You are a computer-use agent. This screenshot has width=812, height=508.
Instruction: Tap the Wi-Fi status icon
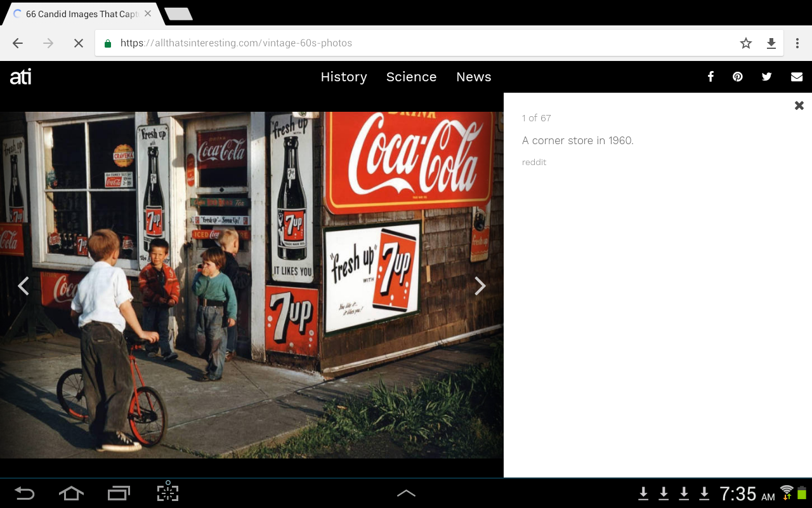pyautogui.click(x=787, y=493)
